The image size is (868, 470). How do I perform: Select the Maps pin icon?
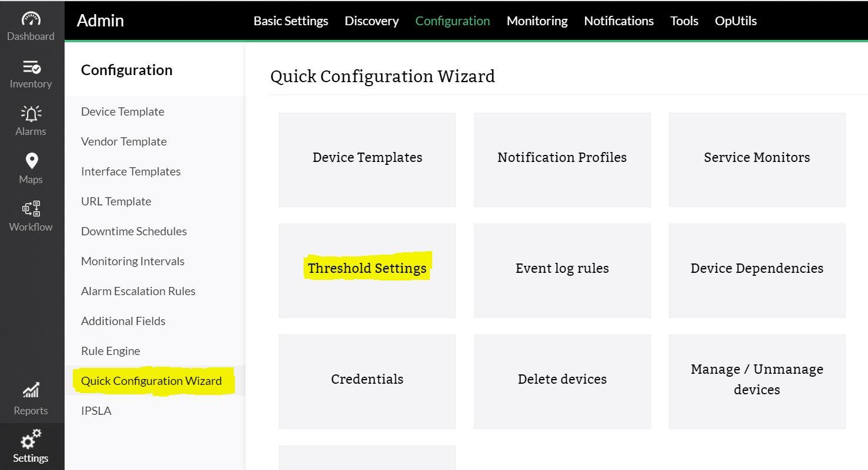click(x=31, y=161)
